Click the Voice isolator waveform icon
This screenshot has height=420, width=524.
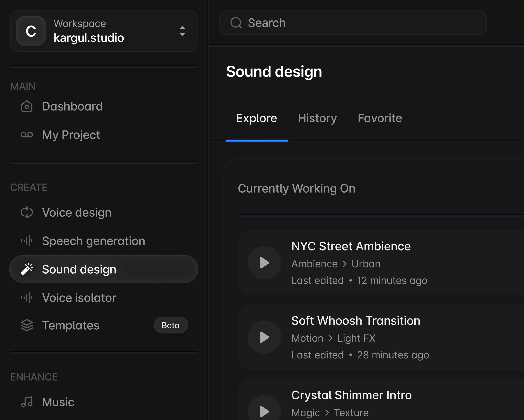tap(27, 298)
